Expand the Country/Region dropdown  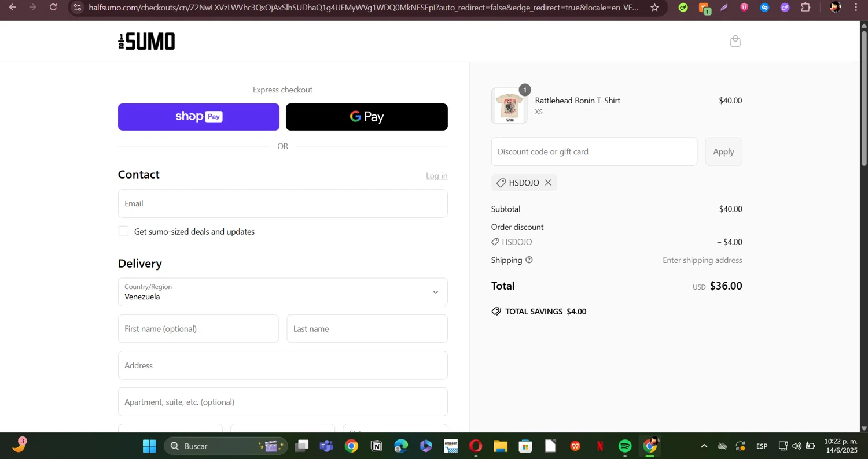coord(282,292)
